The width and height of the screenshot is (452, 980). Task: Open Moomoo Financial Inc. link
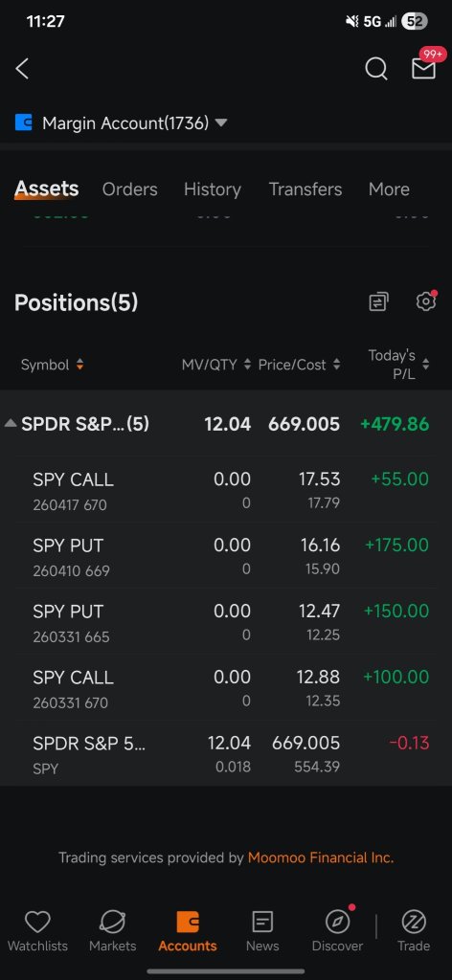[321, 857]
